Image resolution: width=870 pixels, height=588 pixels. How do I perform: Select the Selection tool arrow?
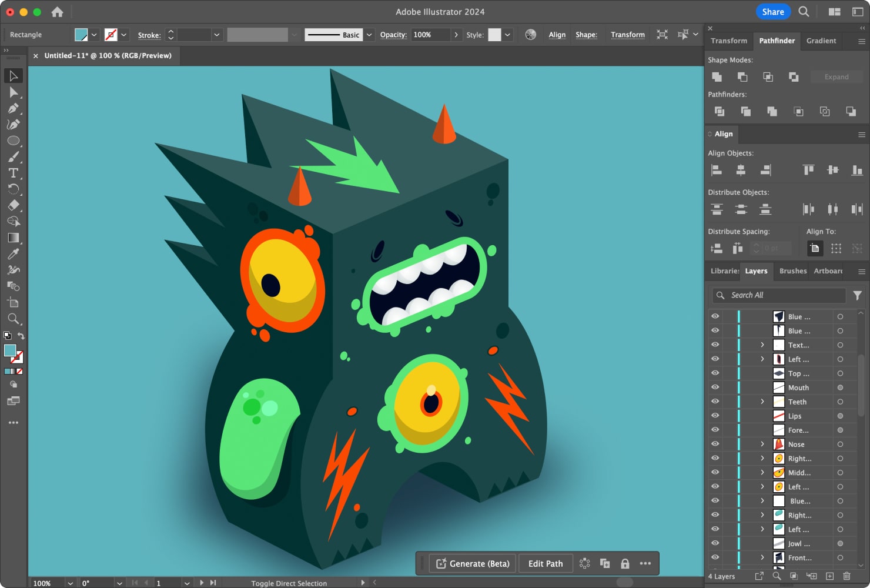pyautogui.click(x=14, y=76)
